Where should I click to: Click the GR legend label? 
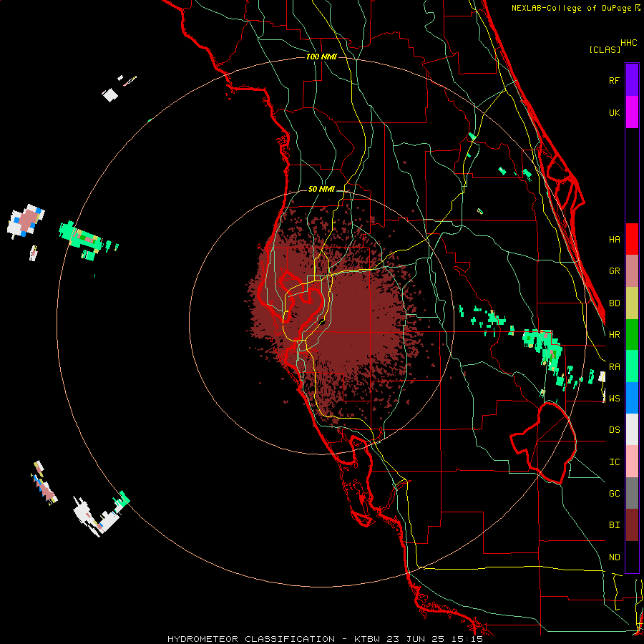pos(615,271)
